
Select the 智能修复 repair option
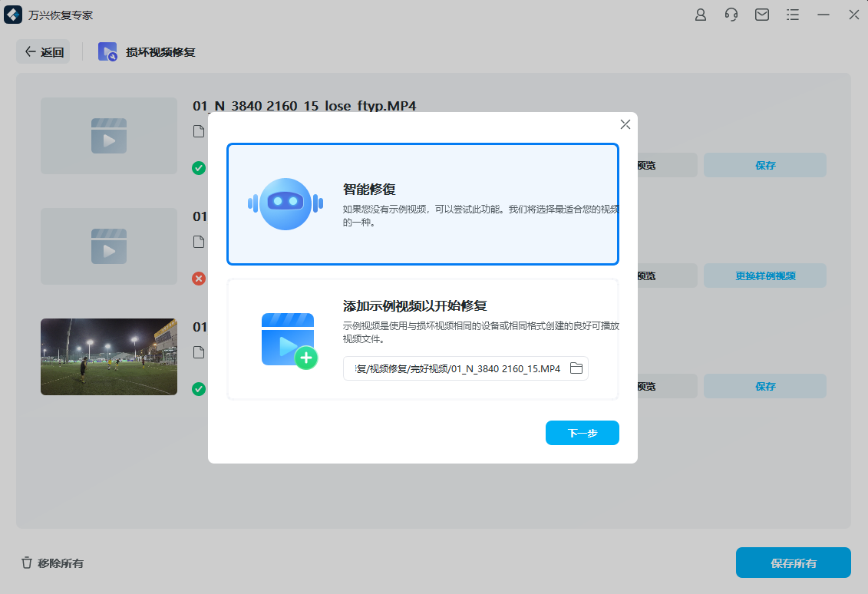(422, 203)
